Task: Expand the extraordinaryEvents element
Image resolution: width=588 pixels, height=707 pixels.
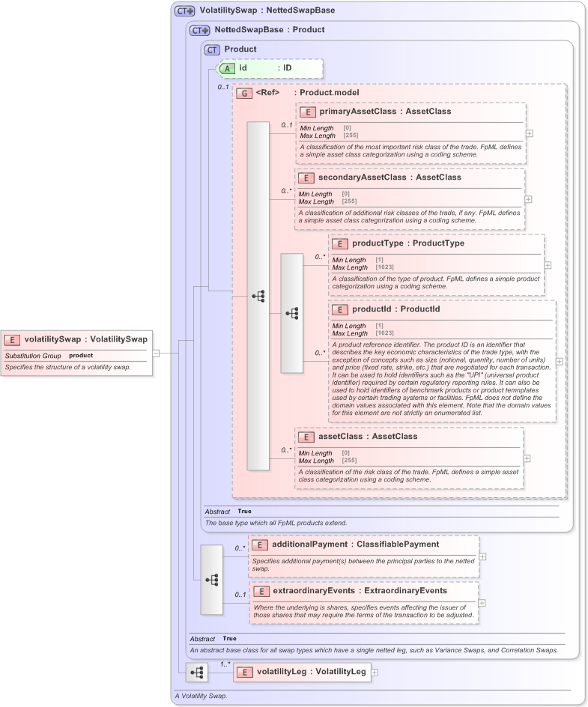Action: pyautogui.click(x=482, y=604)
